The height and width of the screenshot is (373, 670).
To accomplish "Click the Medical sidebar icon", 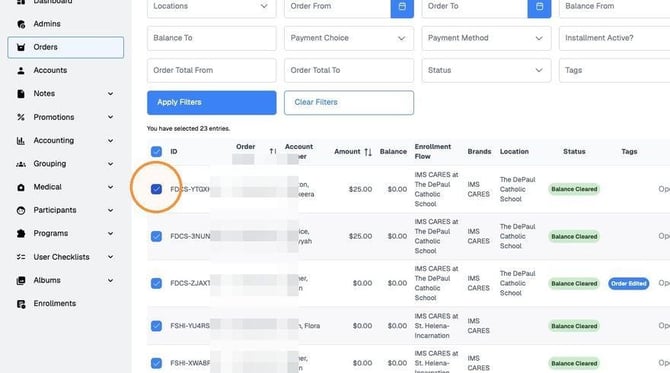I will (21, 187).
